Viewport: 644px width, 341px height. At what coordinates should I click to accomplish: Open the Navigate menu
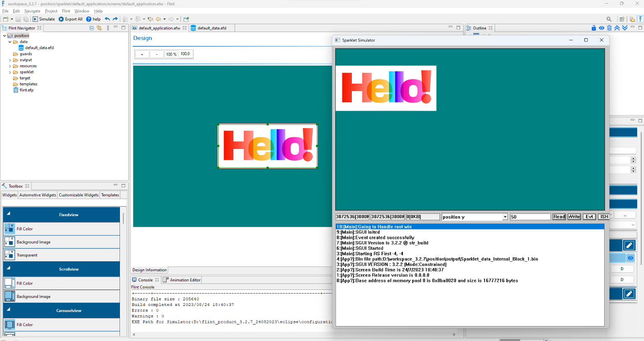click(x=32, y=11)
